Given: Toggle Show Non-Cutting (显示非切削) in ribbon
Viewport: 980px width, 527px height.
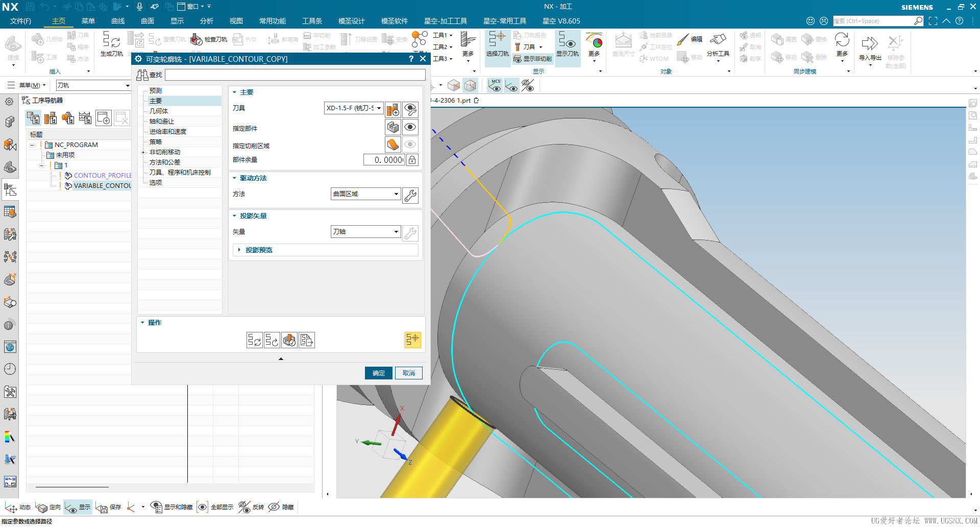Looking at the screenshot, I should pos(532,59).
